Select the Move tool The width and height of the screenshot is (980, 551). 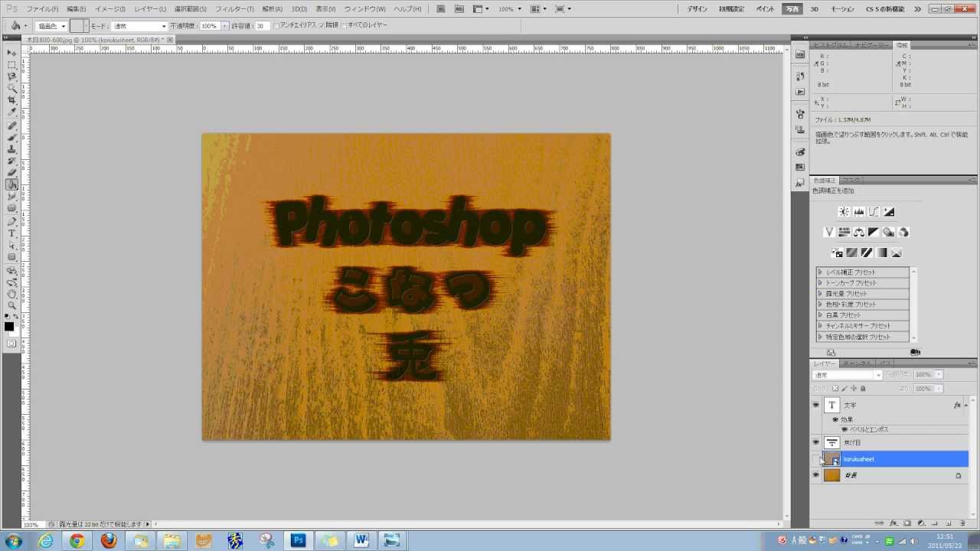coord(12,53)
